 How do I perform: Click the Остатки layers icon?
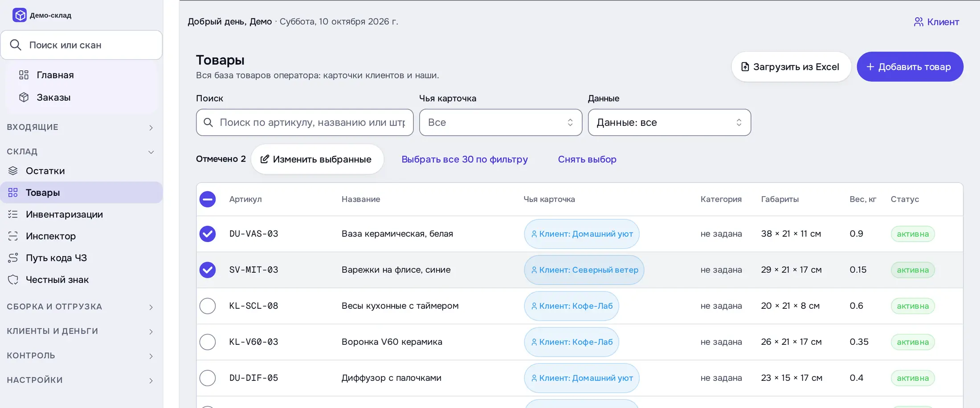(13, 171)
